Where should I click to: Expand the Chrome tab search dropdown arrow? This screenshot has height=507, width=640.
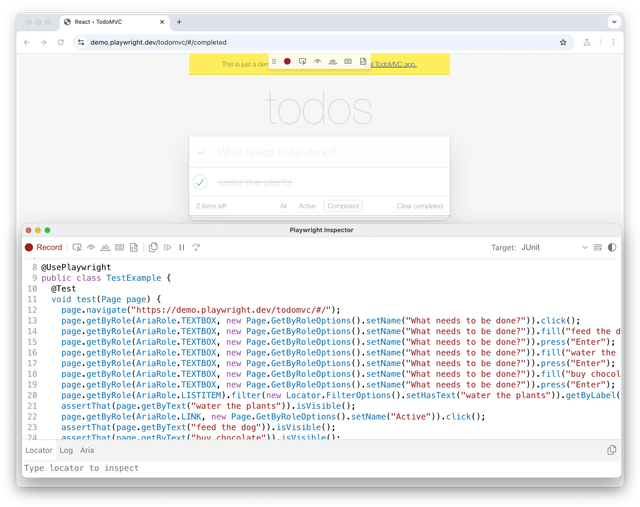point(614,21)
